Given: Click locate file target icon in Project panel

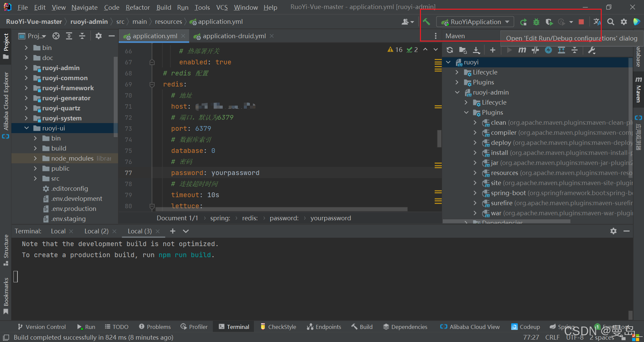Looking at the screenshot, I should (x=56, y=36).
